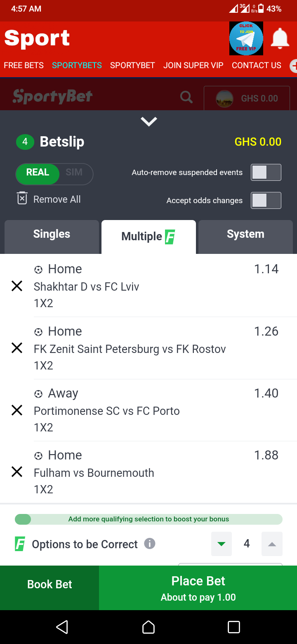The width and height of the screenshot is (297, 644).
Task: Open the JOIN SUPER VIP menu item
Action: click(x=193, y=65)
